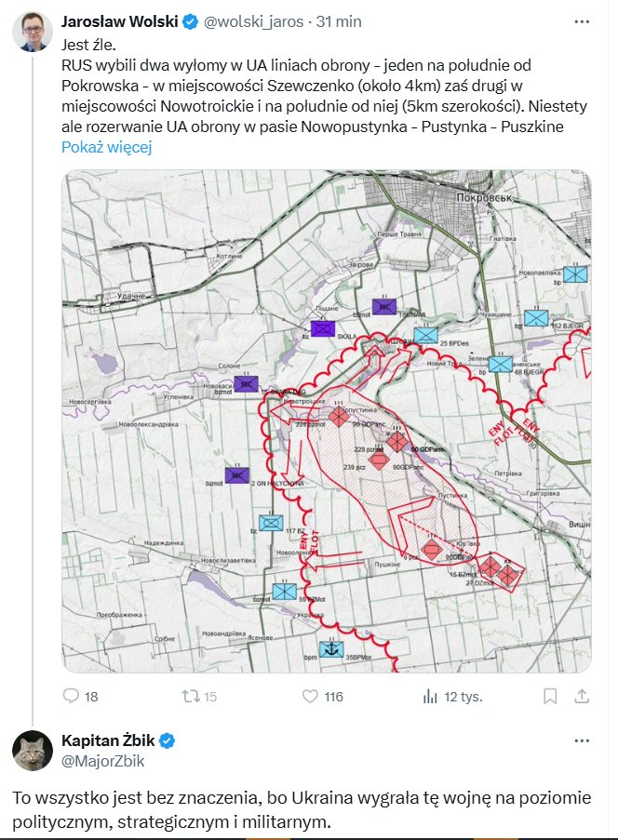Open the @wolski_jaros handle link
618x840 pixels.
coord(253,22)
